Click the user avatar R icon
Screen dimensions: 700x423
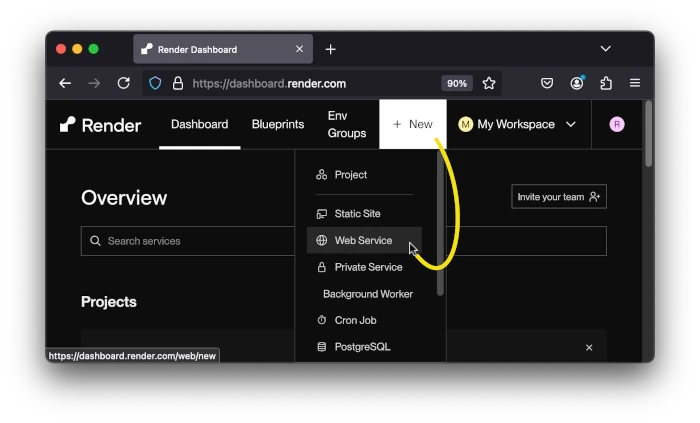(x=617, y=124)
